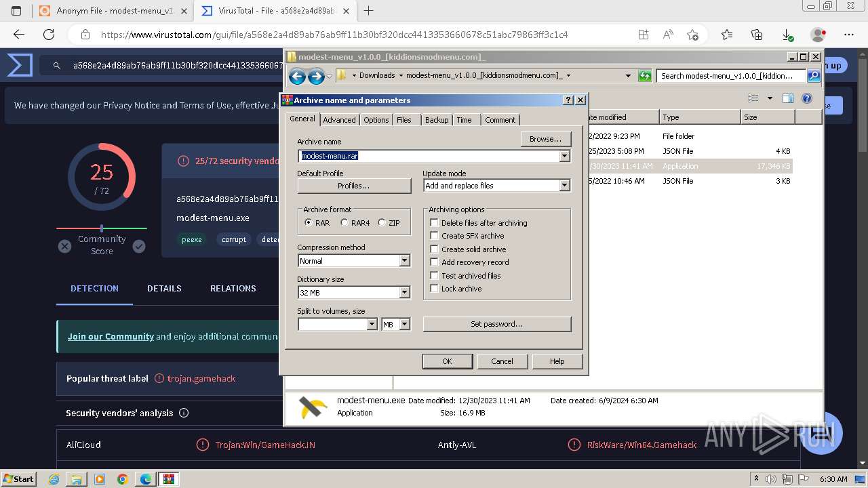Viewport: 868px width, 488px height.
Task: Open Chrome from taskbar
Action: [x=122, y=479]
